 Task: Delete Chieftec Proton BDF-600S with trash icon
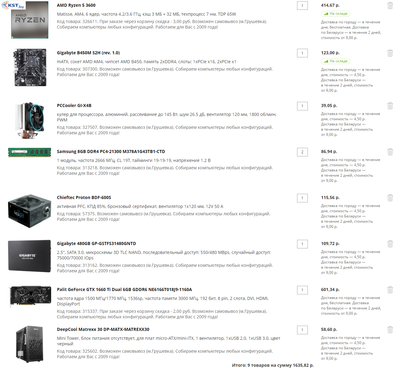point(390,198)
